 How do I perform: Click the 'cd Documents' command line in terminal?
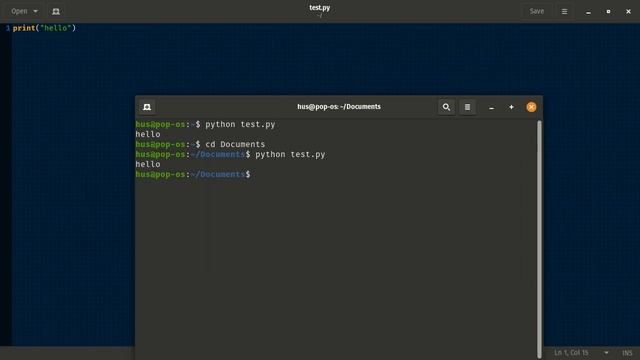(x=200, y=144)
